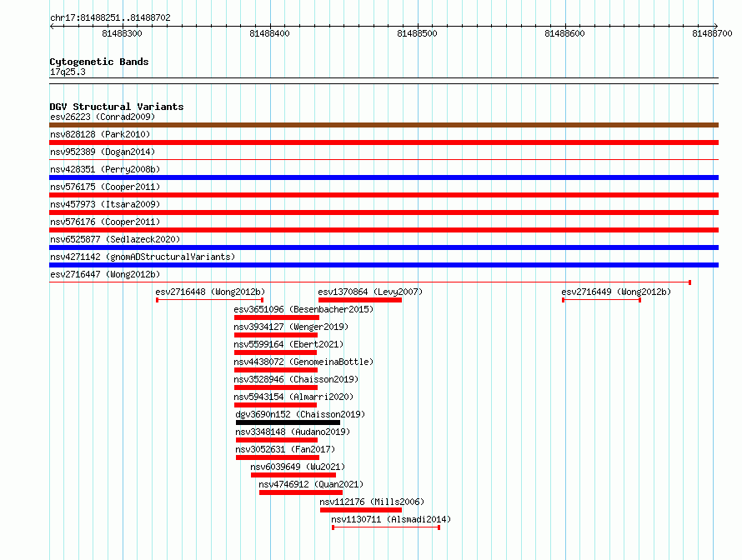Viewport: 742px width, 560px height.
Task: Select the esv2716448 thin red interval bar
Action: pyautogui.click(x=210, y=300)
